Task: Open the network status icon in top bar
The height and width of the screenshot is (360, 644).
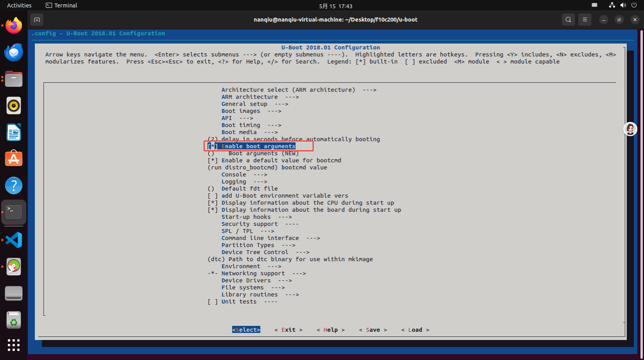Action: [x=612, y=5]
